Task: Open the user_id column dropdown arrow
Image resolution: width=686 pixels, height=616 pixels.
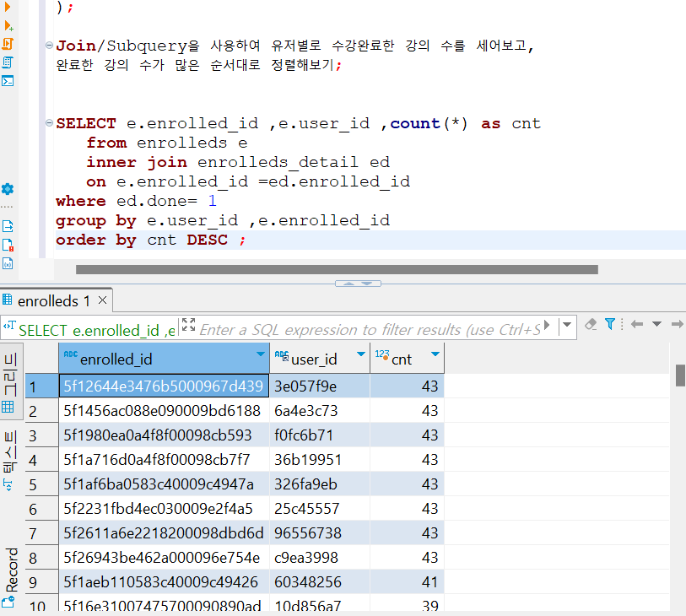Action: point(361,354)
